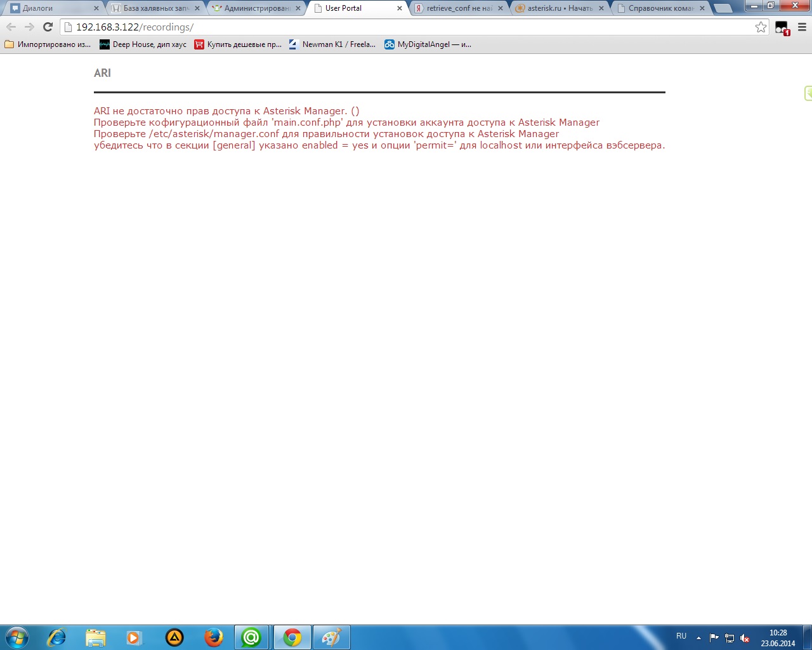
Task: Open the Paint app on taskbar
Action: [331, 637]
